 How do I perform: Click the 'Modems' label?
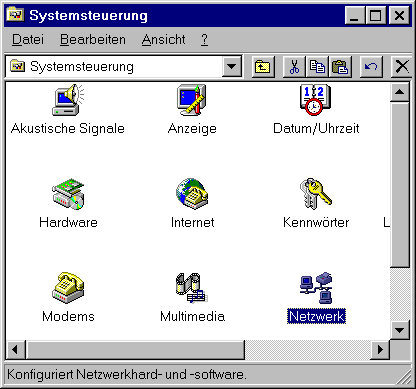[x=68, y=316]
